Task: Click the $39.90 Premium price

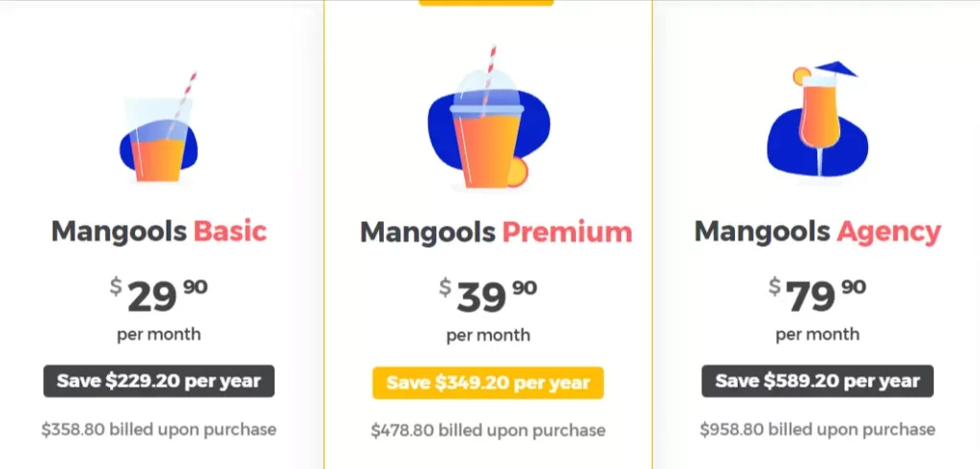Action: [488, 297]
